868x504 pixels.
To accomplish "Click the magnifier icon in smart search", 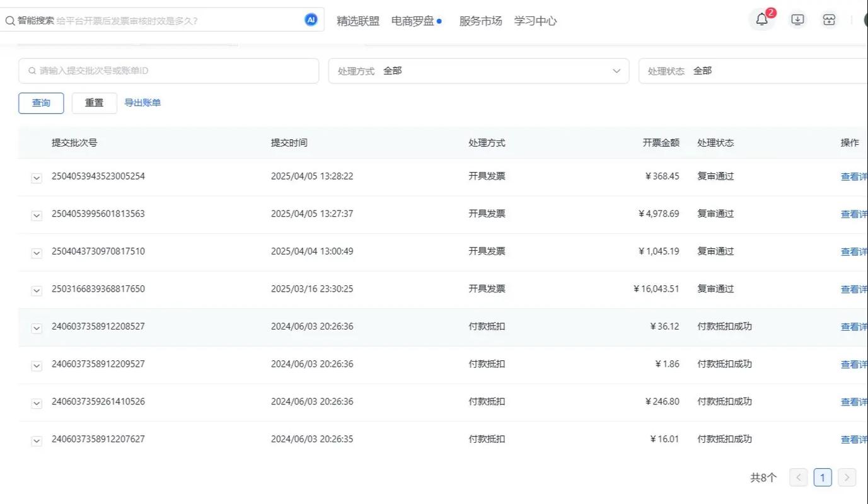I will (10, 20).
